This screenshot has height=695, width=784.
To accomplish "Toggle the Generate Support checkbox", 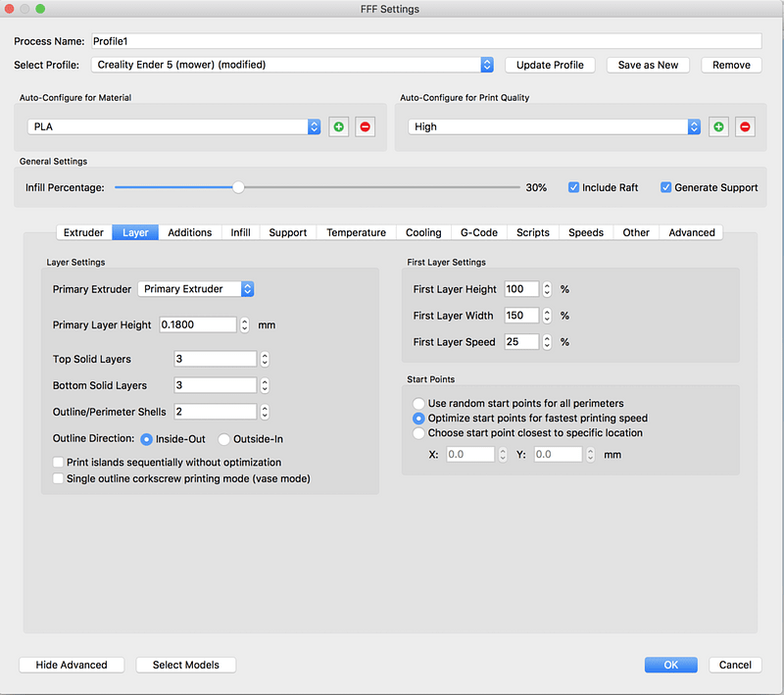I will pyautogui.click(x=665, y=187).
